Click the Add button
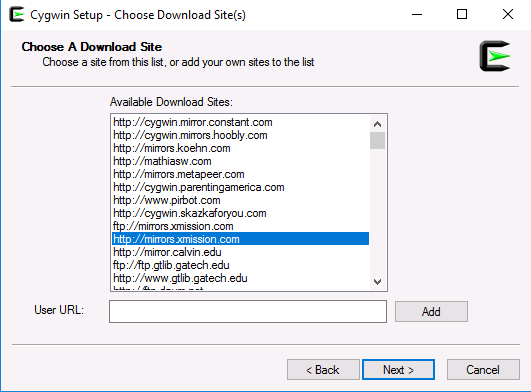The image size is (531, 392). tap(431, 311)
